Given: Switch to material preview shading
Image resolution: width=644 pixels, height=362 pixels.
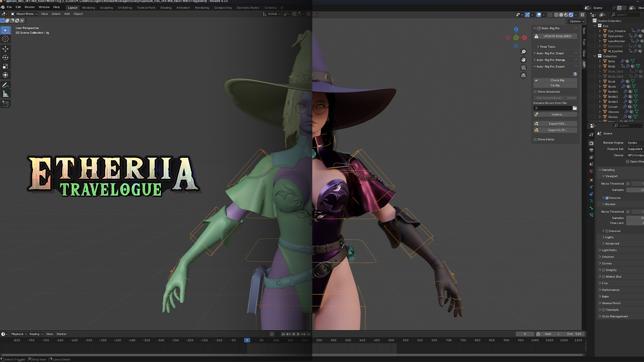Looking at the screenshot, I should click(x=566, y=15).
